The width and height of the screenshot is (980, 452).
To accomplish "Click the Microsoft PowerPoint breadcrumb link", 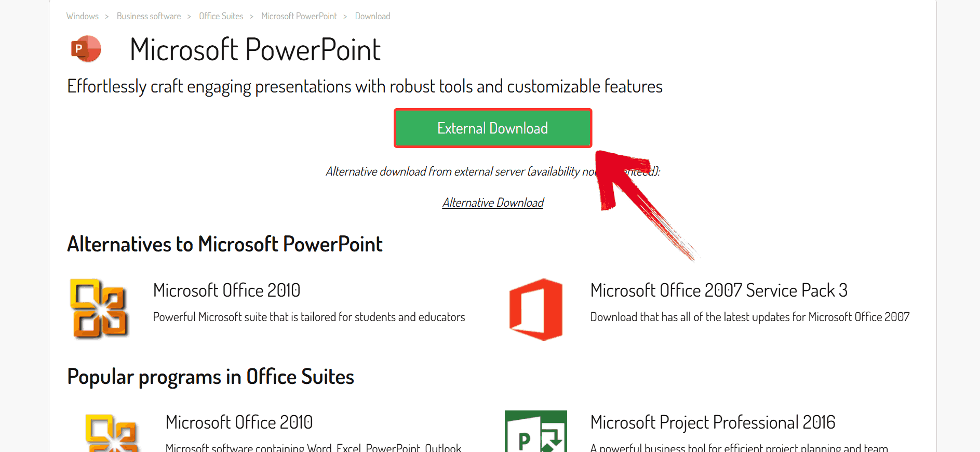I will pos(299,16).
